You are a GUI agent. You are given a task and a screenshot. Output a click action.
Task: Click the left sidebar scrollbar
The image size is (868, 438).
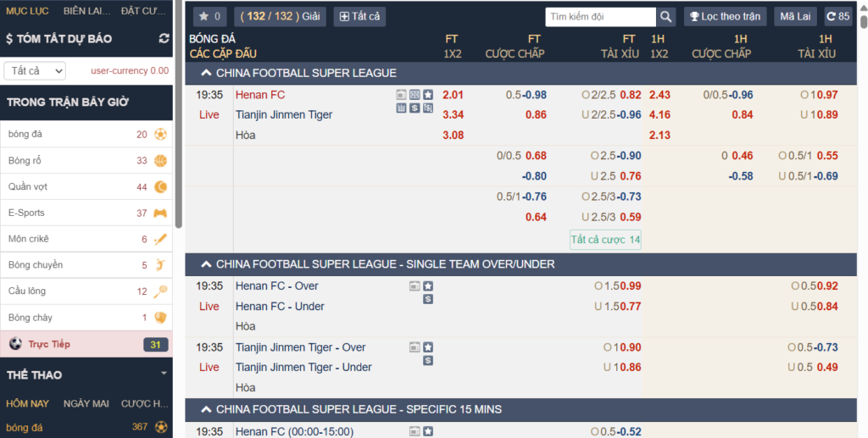(178, 114)
